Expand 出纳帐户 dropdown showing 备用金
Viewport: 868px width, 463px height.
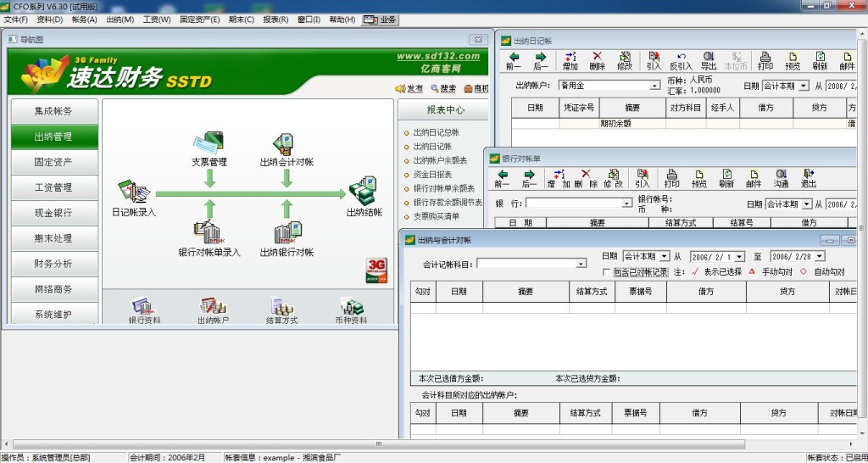pyautogui.click(x=655, y=86)
